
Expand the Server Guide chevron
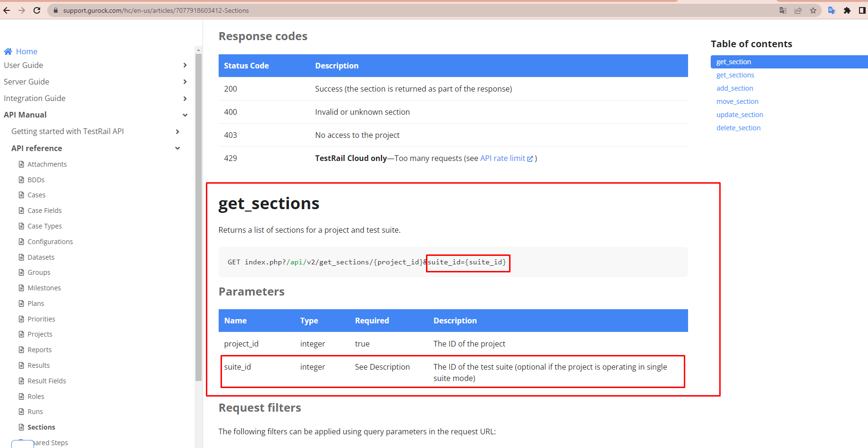pos(185,82)
